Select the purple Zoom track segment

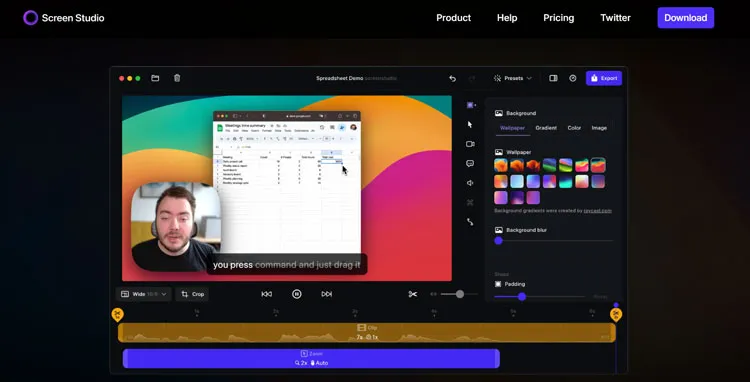[x=311, y=359]
